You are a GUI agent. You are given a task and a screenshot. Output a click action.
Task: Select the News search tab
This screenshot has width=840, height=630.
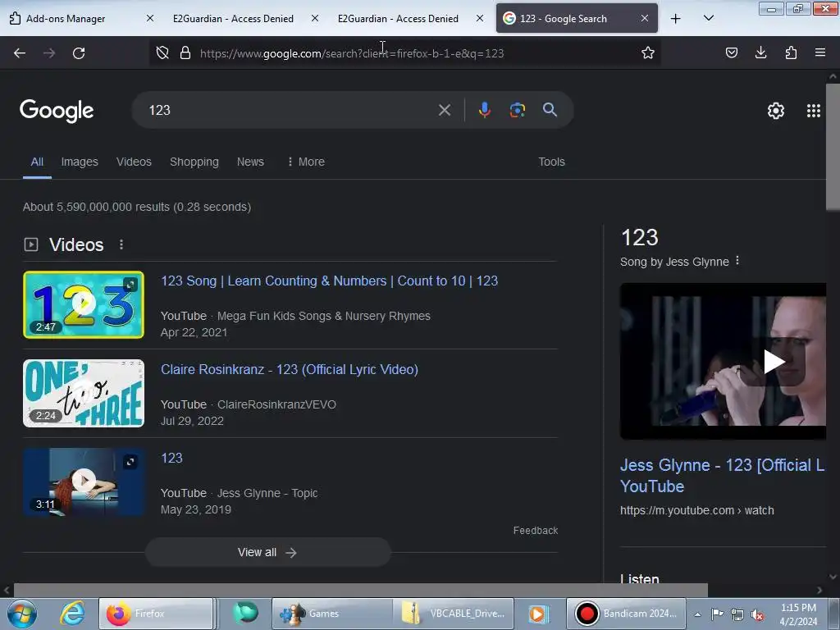[x=250, y=162]
